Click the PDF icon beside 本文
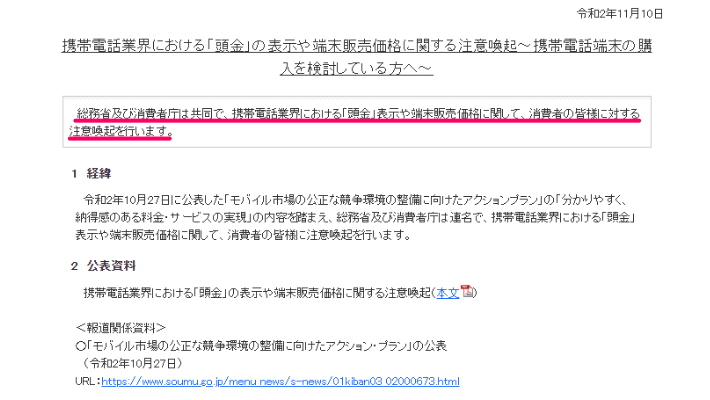This screenshot has width=710, height=400. (x=466, y=291)
